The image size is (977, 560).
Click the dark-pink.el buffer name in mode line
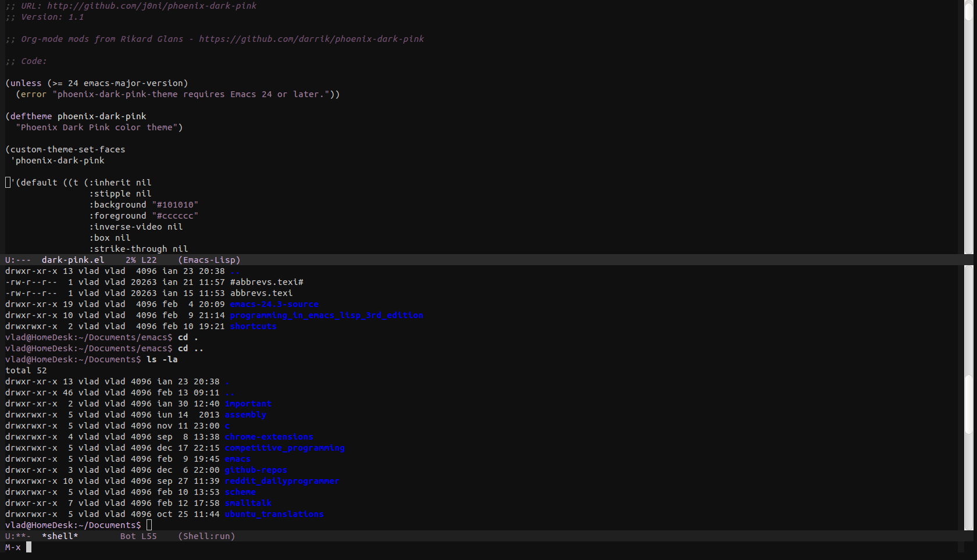tap(73, 260)
